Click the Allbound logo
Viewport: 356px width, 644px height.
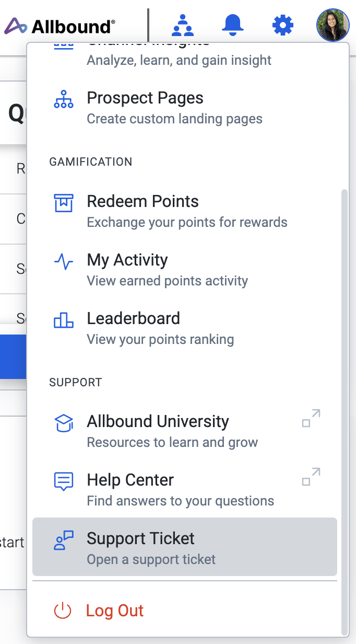[60, 26]
